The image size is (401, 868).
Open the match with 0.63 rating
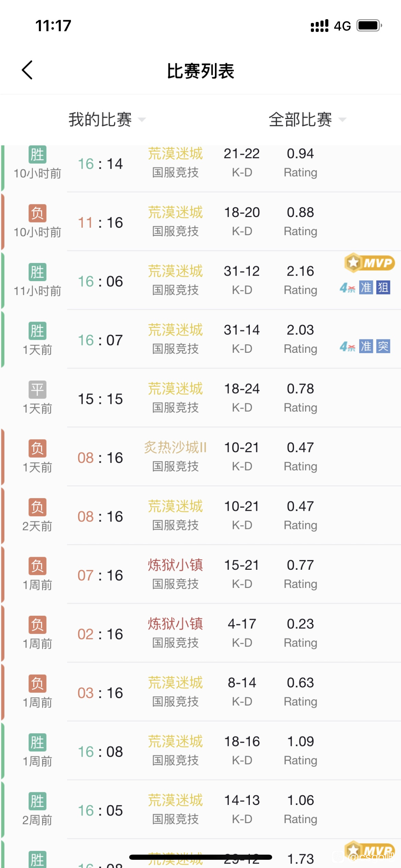(200, 692)
